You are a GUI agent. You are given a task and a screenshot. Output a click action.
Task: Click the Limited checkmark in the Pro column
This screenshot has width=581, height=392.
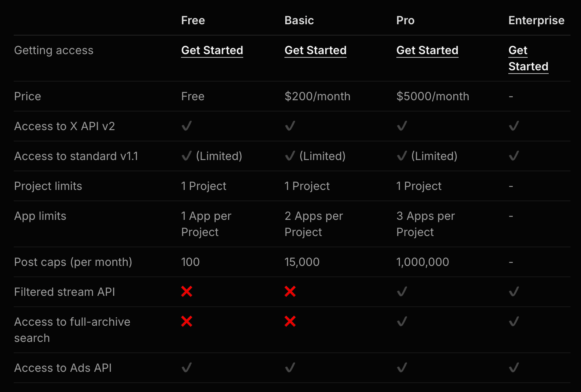coord(402,156)
